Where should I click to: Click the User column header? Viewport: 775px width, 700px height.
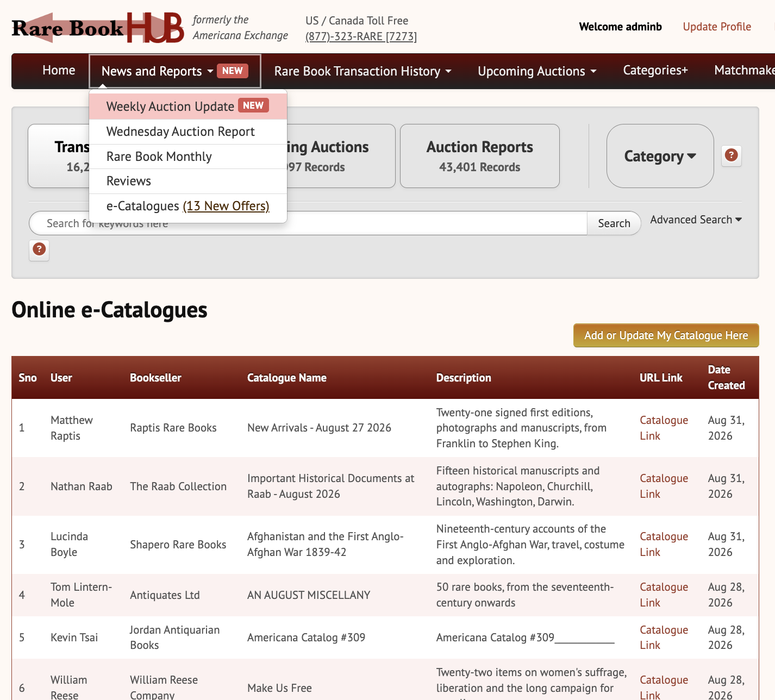pos(61,378)
